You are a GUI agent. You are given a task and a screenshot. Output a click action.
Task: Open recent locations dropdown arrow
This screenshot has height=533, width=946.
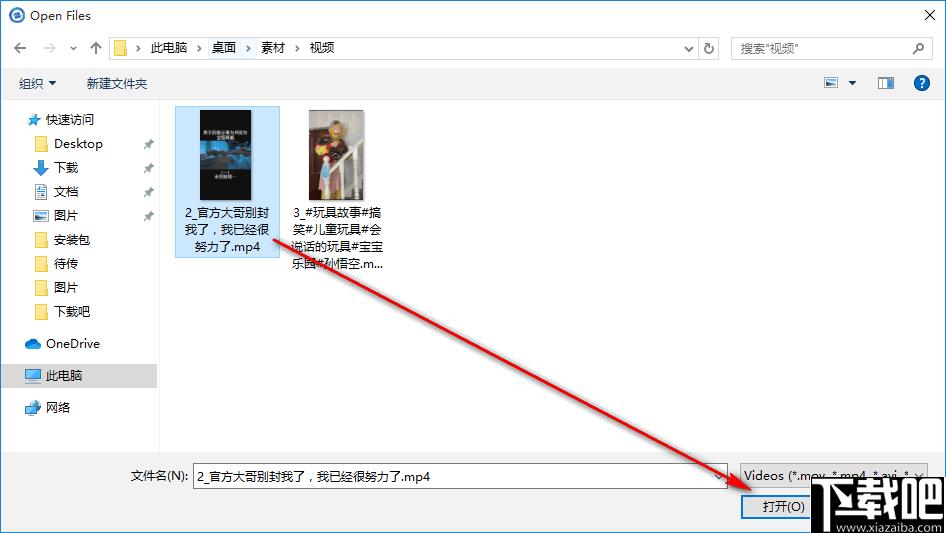(73, 48)
